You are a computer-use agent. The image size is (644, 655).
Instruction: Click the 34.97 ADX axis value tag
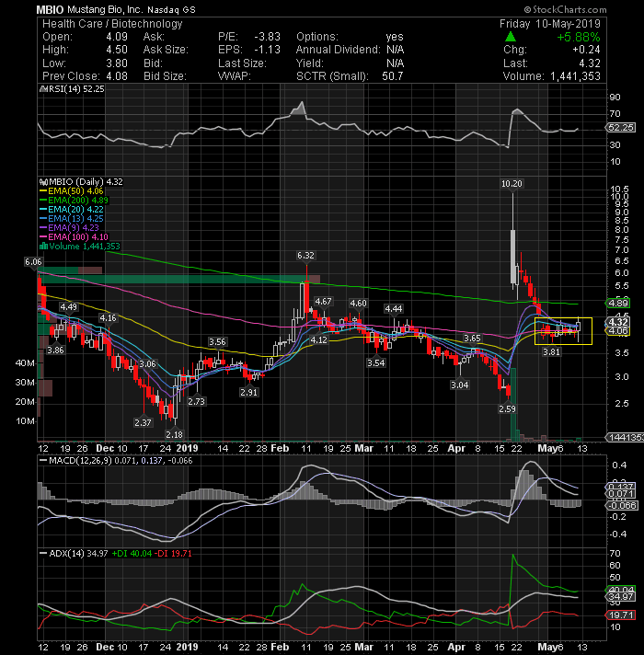(621, 596)
